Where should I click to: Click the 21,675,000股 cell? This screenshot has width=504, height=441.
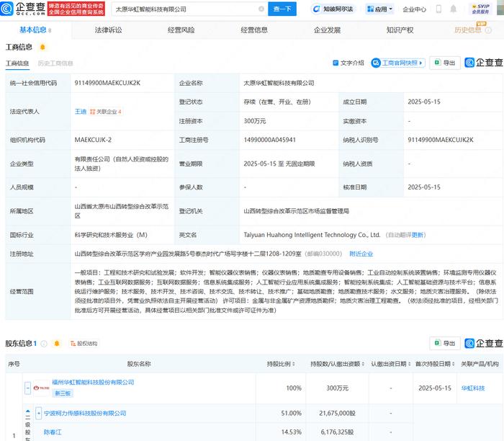click(x=337, y=413)
